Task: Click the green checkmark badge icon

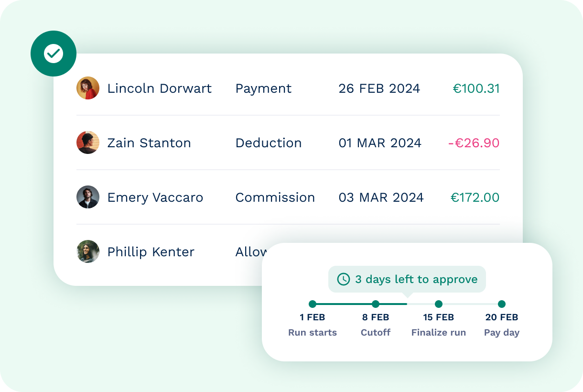Action: tap(54, 54)
